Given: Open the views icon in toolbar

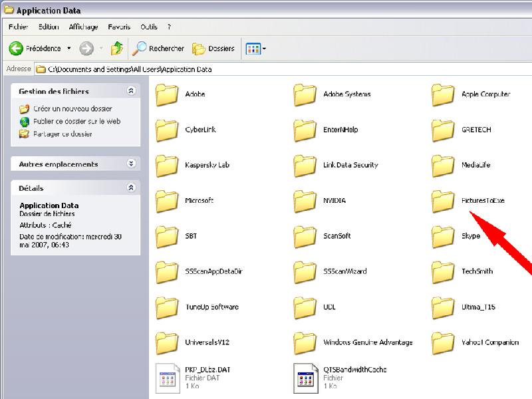Looking at the screenshot, I should coord(253,49).
